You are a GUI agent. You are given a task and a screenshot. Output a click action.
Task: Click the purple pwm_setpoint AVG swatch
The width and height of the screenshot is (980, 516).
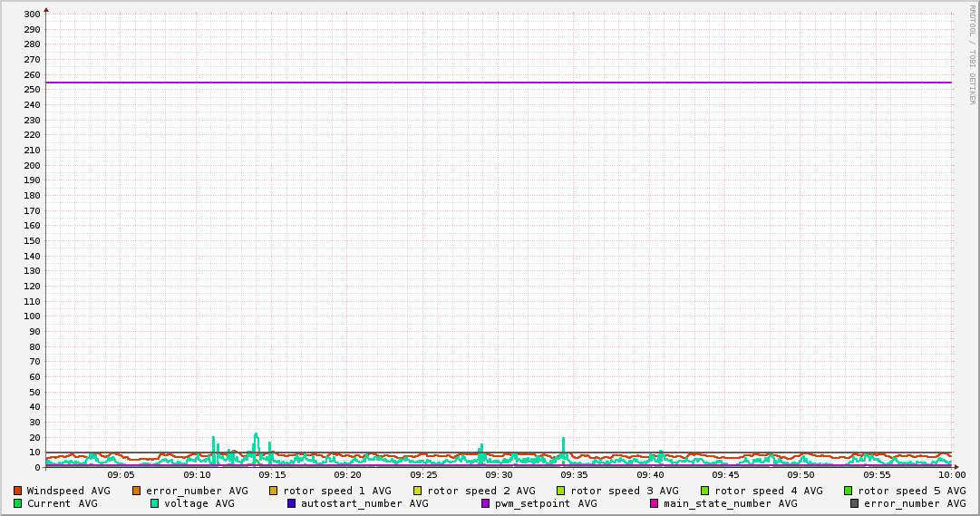486,503
